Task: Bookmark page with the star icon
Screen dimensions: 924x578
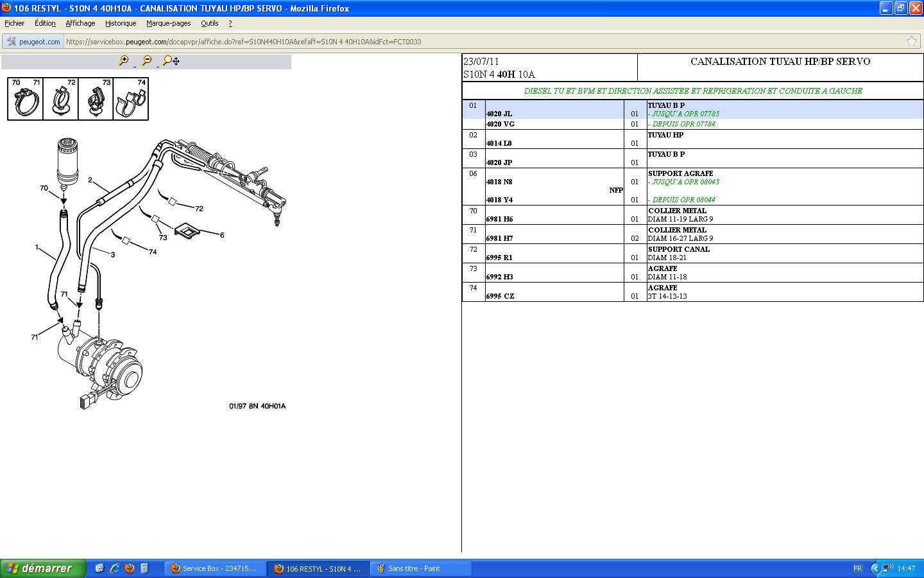Action: [x=911, y=42]
